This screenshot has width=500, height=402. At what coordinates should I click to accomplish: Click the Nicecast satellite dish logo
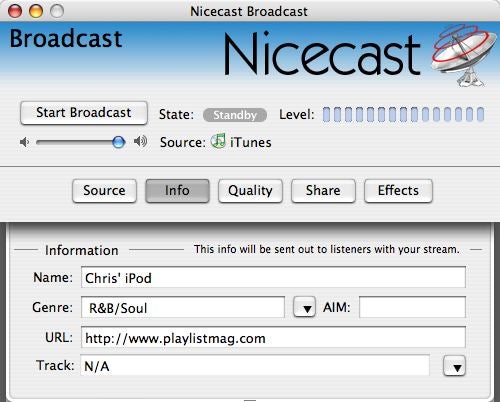tap(464, 55)
